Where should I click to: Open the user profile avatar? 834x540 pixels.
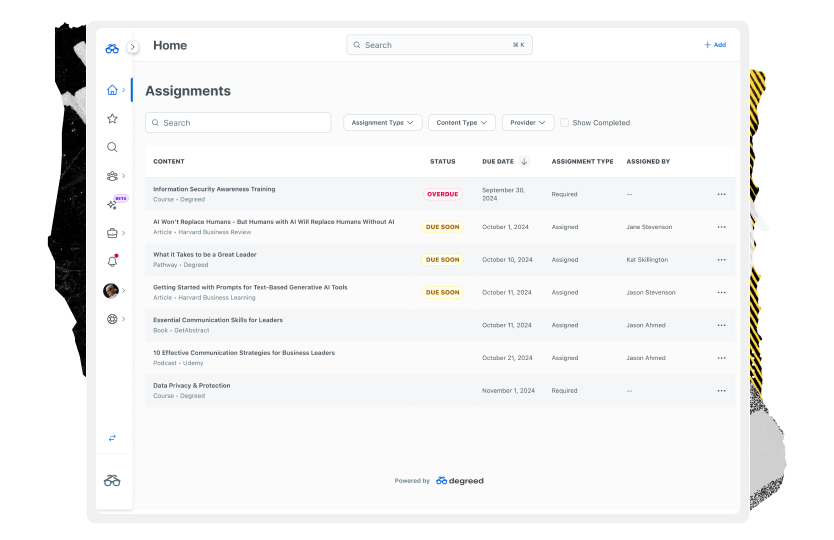(111, 290)
